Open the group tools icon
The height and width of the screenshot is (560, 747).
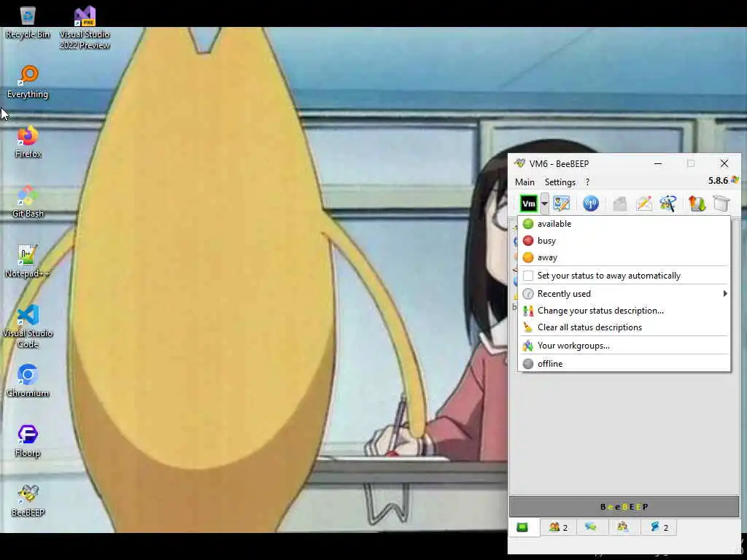(668, 204)
